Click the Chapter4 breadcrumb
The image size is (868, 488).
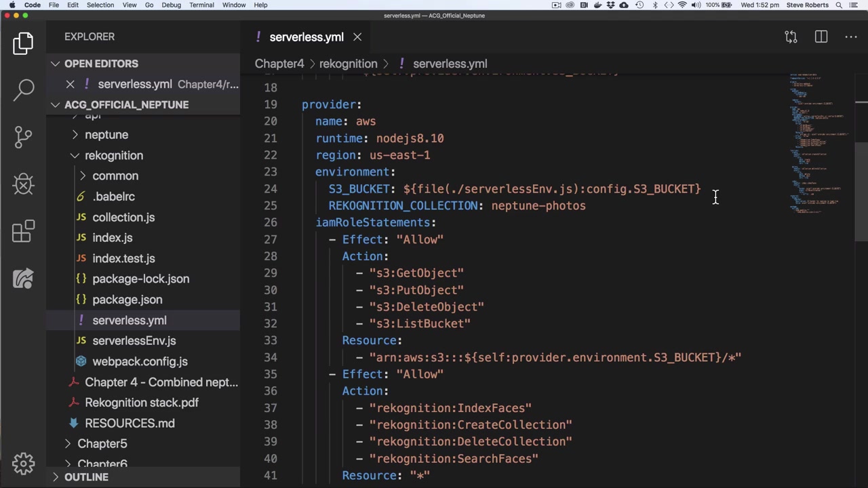279,64
